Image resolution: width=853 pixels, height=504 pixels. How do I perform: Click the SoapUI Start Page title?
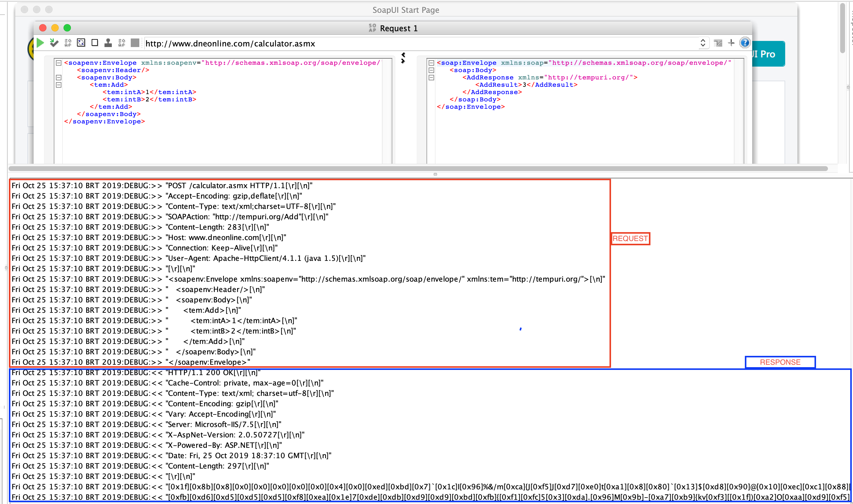406,10
